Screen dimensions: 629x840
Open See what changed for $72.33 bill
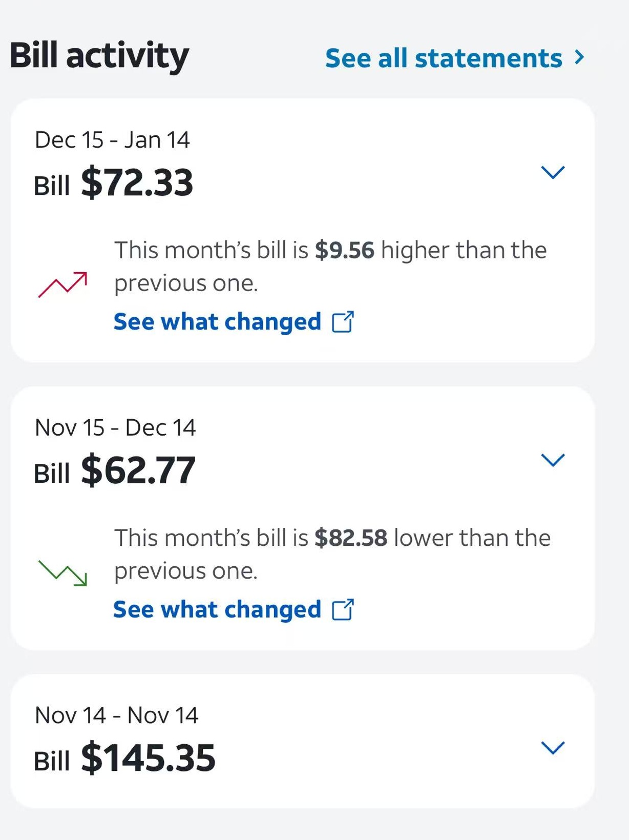pos(217,322)
